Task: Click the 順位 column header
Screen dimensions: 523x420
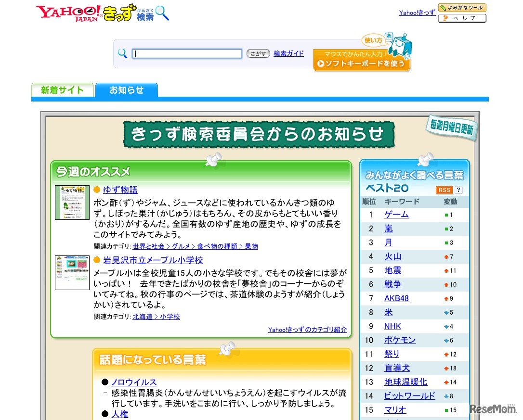Action: (x=369, y=202)
